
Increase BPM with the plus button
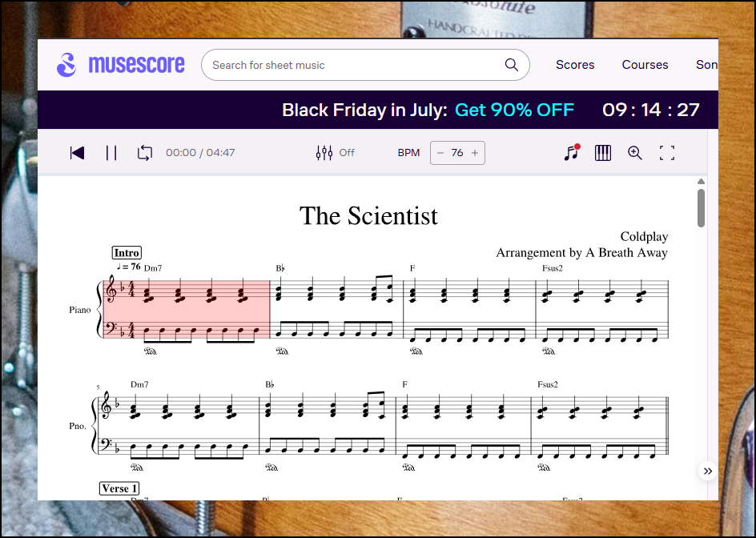[x=475, y=153]
